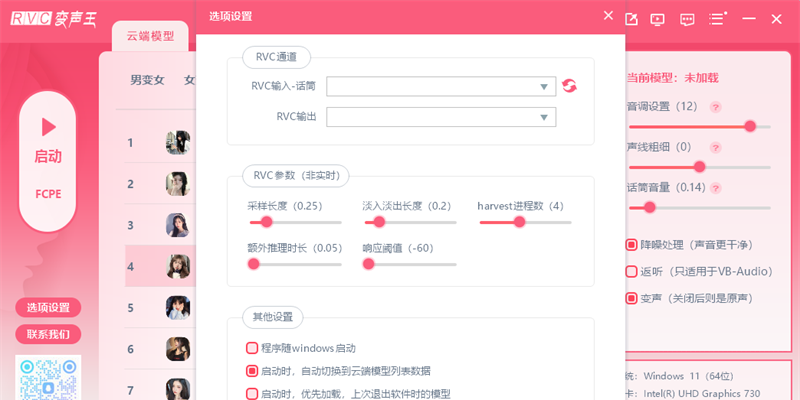
Task: Enable 程序随windows启动 checkbox
Action: (252, 348)
